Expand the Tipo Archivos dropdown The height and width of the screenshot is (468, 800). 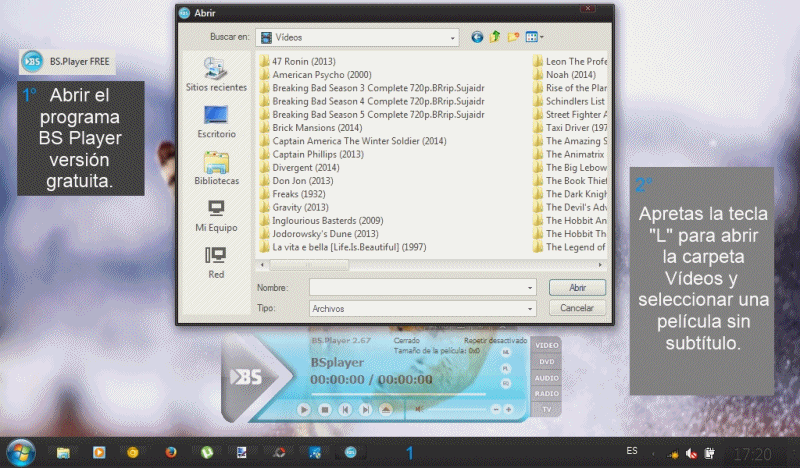(x=530, y=309)
